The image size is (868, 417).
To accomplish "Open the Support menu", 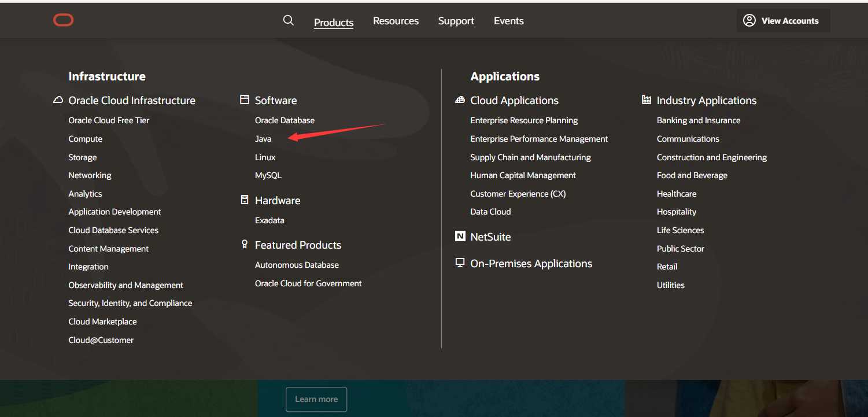I will pyautogui.click(x=456, y=21).
